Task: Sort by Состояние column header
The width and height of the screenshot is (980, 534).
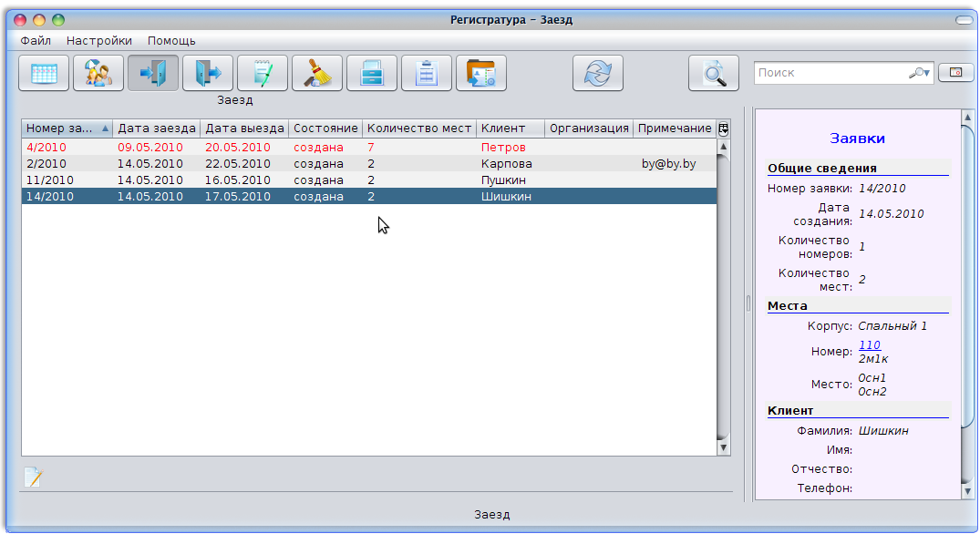Action: (x=325, y=128)
